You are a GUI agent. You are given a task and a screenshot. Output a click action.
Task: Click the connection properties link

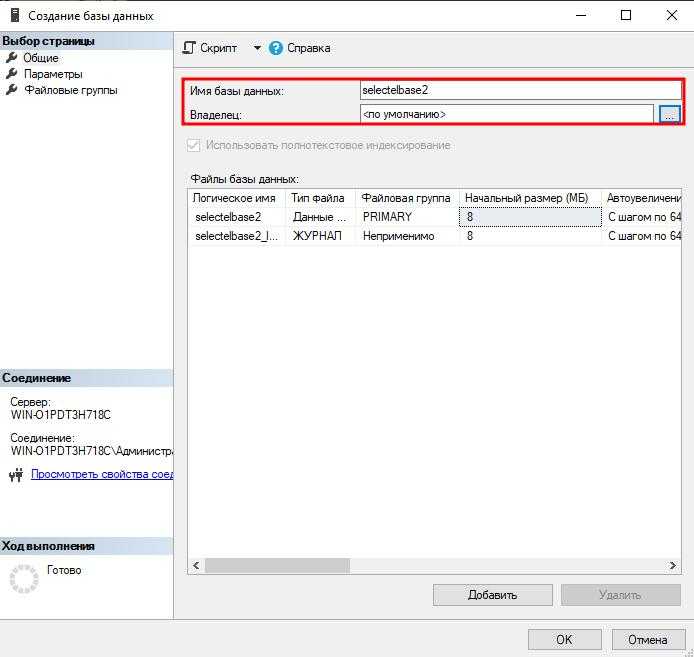[102, 474]
